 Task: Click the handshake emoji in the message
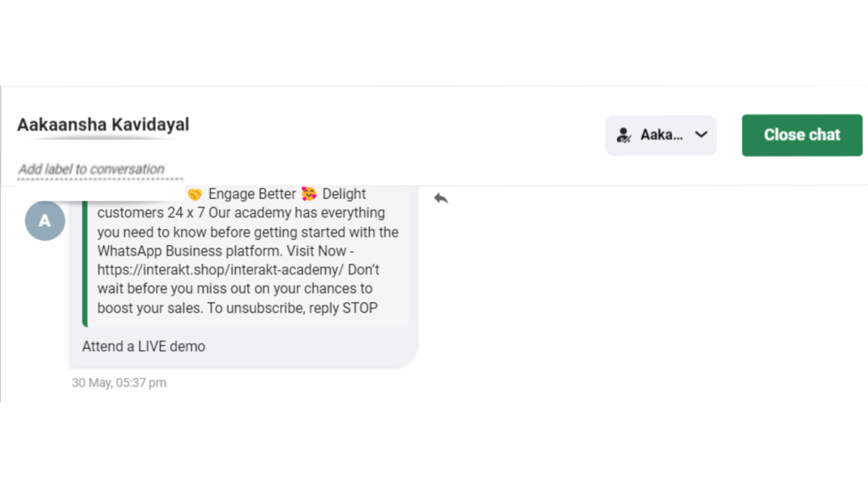pyautogui.click(x=195, y=193)
